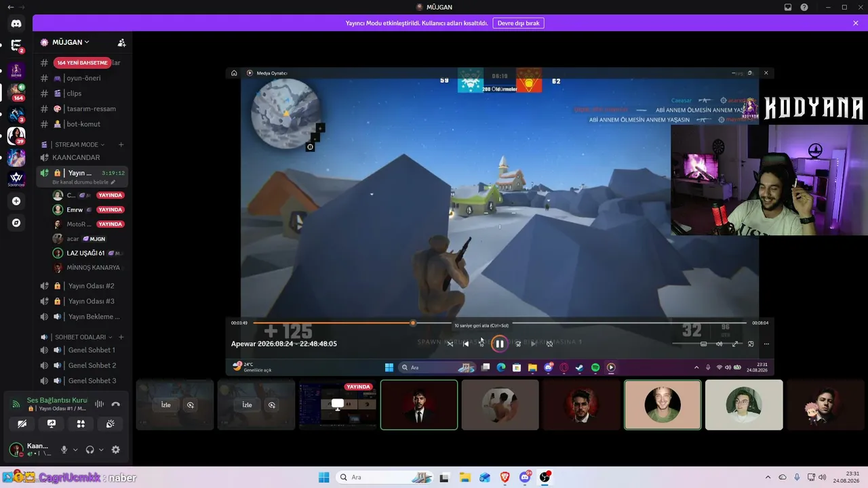Screen dimensions: 868x488
Task: Deafen audio with the headphones icon
Action: [x=90, y=449]
